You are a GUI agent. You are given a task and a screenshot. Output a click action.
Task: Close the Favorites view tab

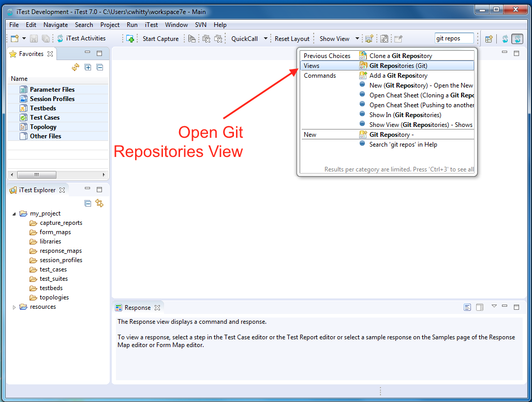tap(50, 54)
